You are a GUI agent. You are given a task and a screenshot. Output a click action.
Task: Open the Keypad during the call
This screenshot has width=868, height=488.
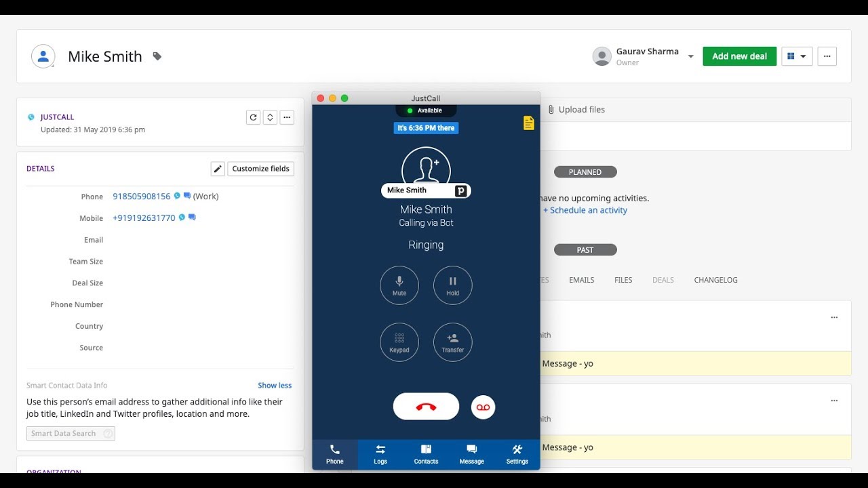pos(399,342)
